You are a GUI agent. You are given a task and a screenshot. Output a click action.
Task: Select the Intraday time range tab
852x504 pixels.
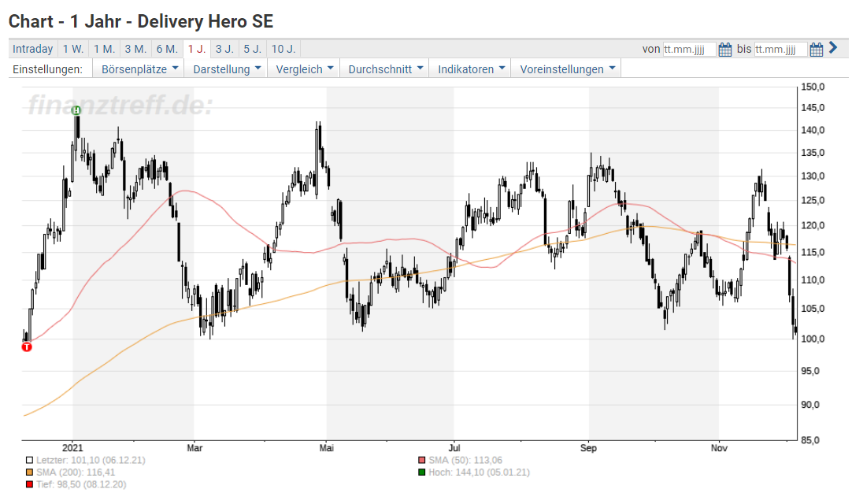tap(32, 49)
